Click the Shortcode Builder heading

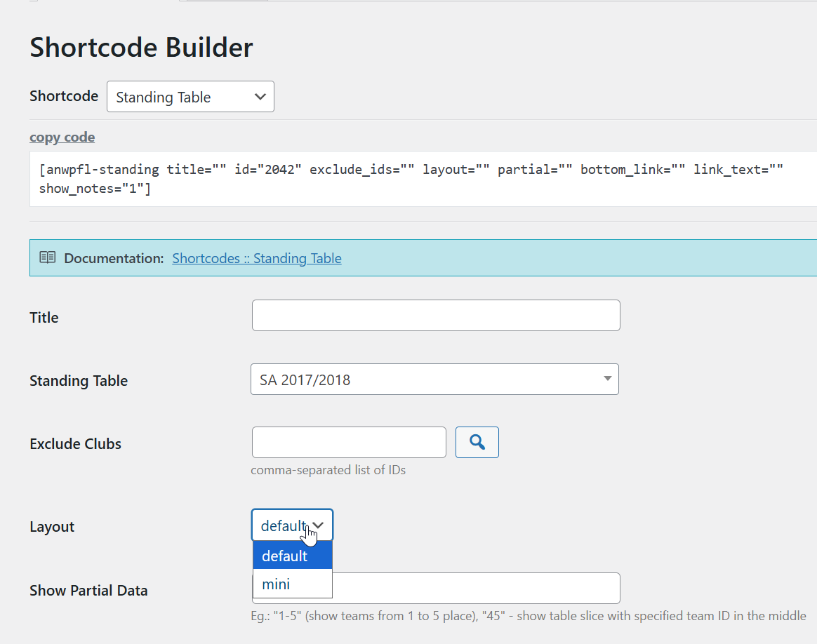pyautogui.click(x=141, y=48)
